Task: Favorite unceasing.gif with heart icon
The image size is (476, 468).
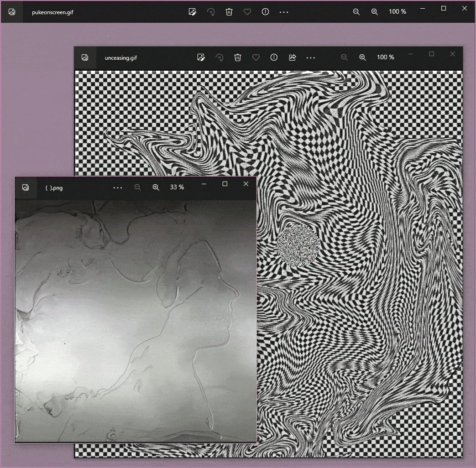Action: (256, 57)
